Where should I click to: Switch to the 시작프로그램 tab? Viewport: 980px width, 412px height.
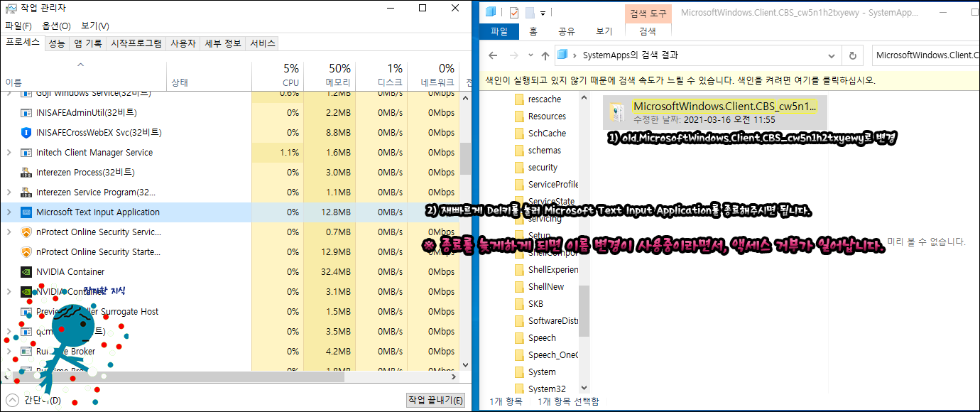(x=136, y=43)
